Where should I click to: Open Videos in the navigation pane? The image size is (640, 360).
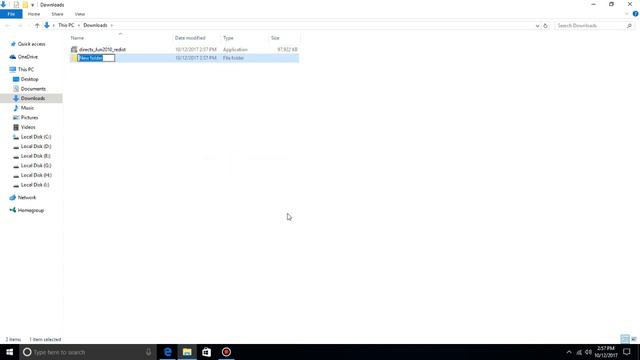(x=28, y=127)
